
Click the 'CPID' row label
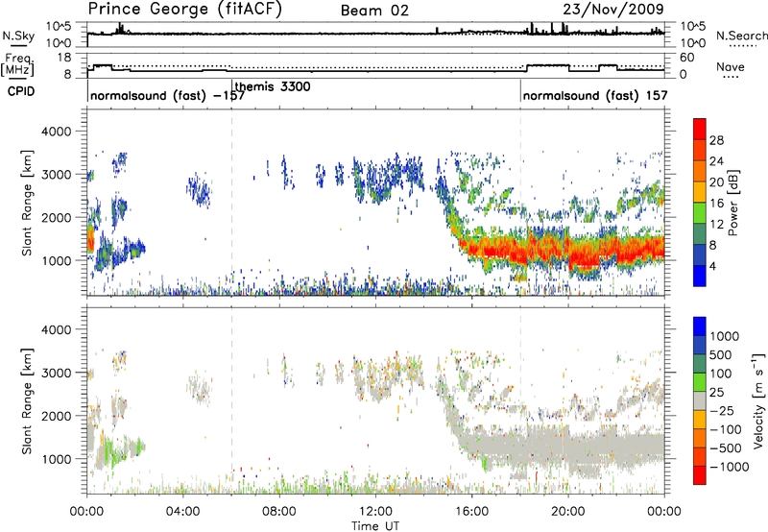(21, 91)
